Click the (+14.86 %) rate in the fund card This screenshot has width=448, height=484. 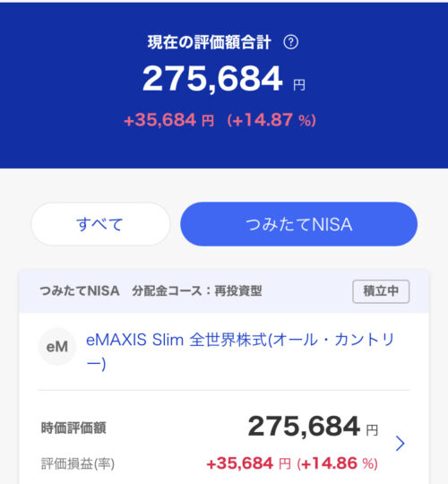coord(338,463)
